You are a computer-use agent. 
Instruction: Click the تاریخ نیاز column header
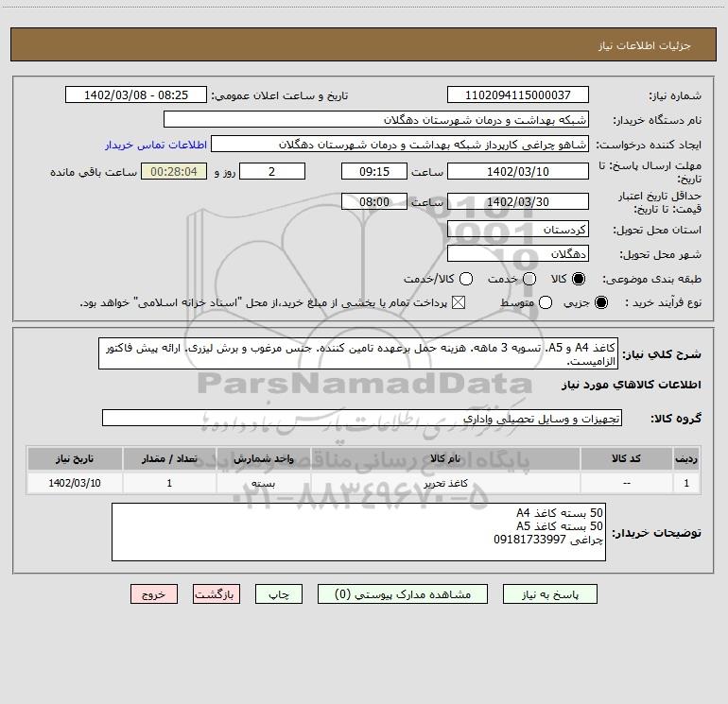pos(75,459)
